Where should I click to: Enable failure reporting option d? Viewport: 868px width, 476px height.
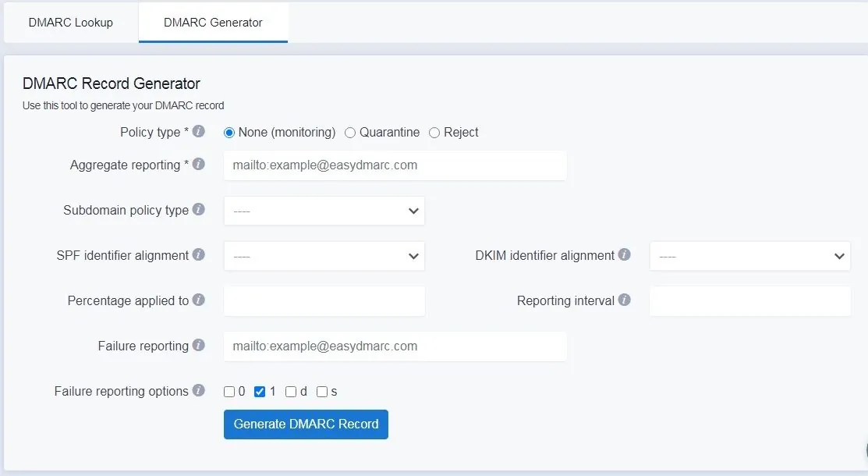291,392
